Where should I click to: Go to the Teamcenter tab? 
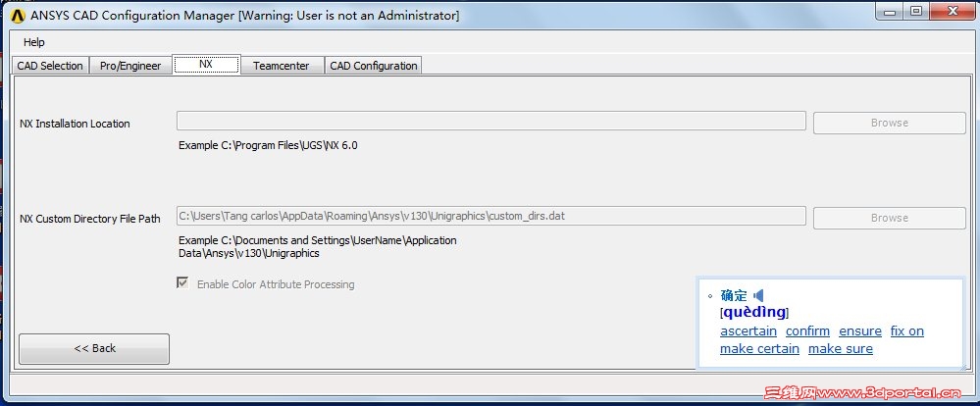(281, 66)
